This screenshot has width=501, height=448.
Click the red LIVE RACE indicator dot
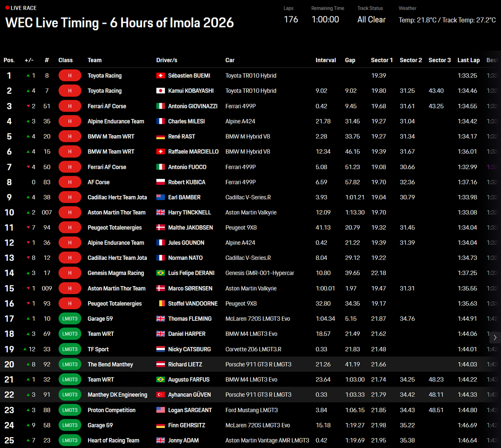[7, 8]
